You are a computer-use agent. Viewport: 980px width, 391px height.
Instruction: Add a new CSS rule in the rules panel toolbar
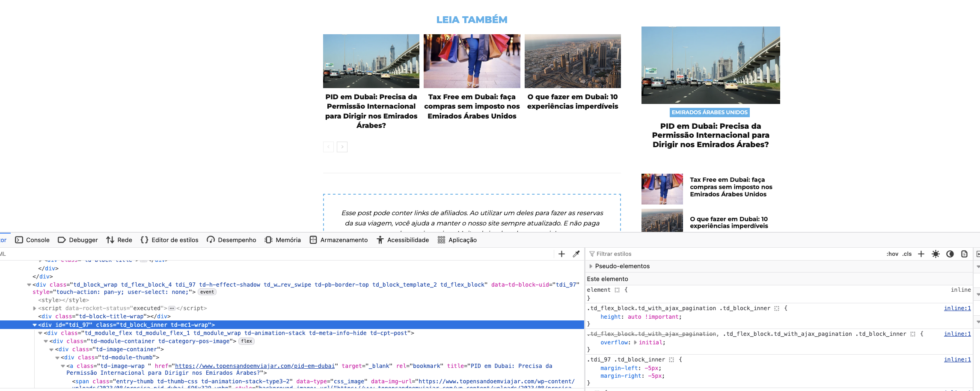click(921, 254)
